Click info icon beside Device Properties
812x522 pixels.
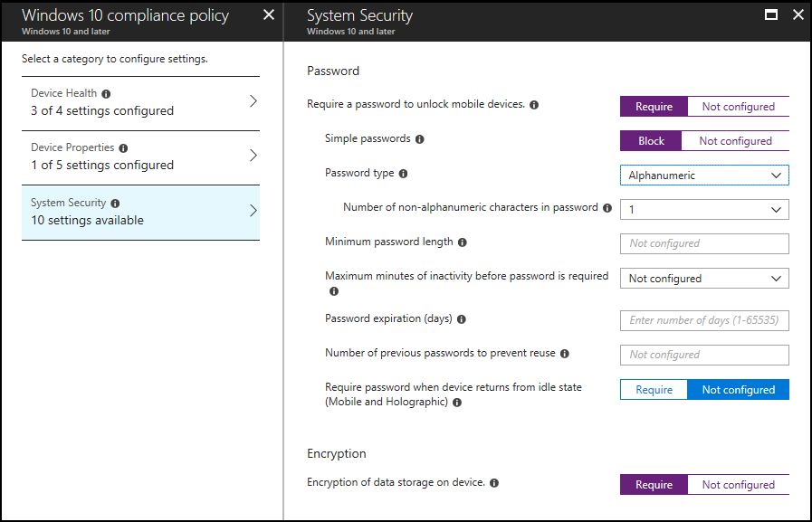point(123,147)
